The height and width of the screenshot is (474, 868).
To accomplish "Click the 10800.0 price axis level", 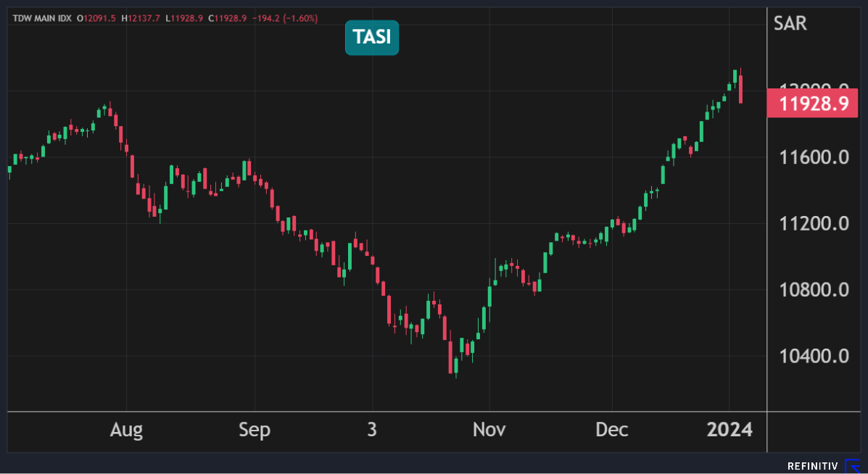I will pyautogui.click(x=813, y=290).
